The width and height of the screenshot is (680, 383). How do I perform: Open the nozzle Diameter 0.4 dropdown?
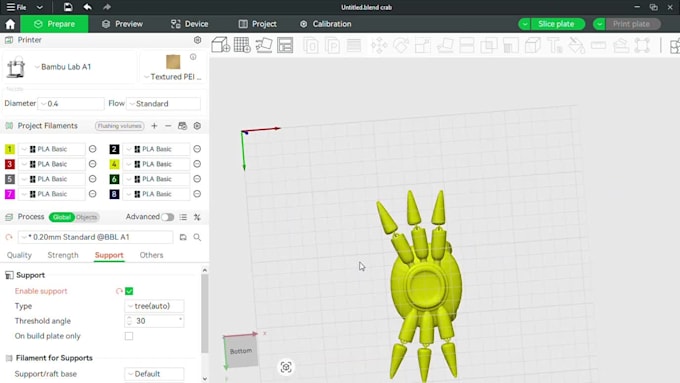(x=71, y=104)
